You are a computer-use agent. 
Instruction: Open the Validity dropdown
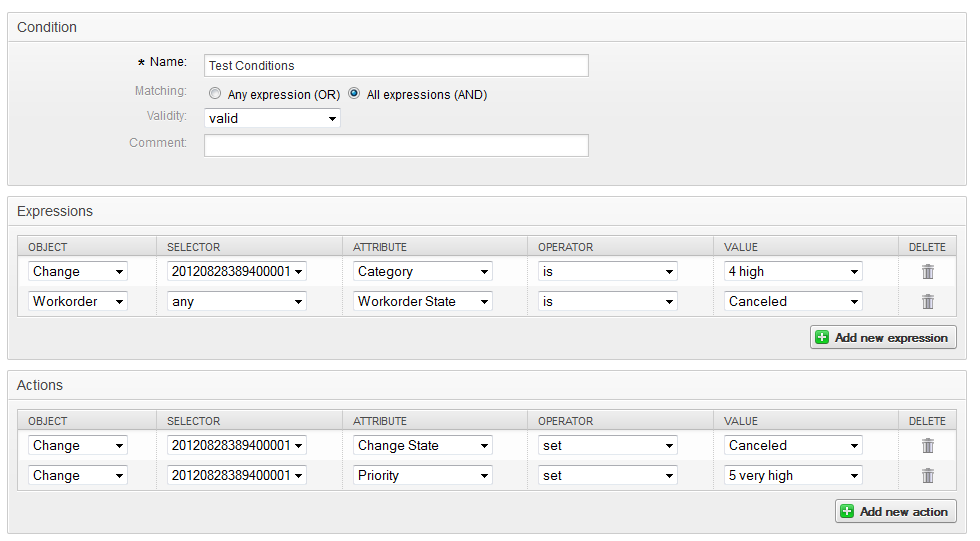(272, 118)
